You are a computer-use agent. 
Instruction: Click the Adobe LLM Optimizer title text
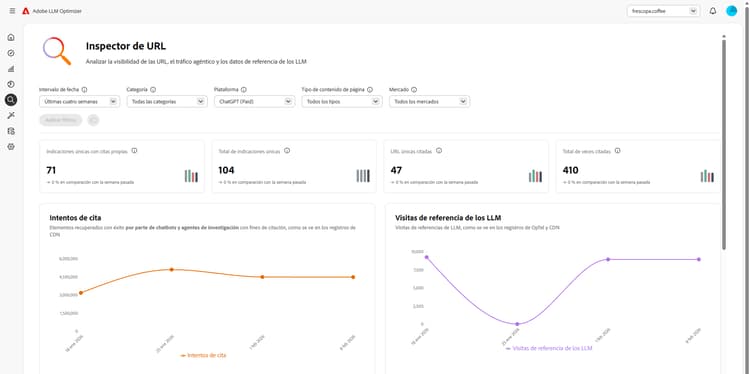point(57,11)
